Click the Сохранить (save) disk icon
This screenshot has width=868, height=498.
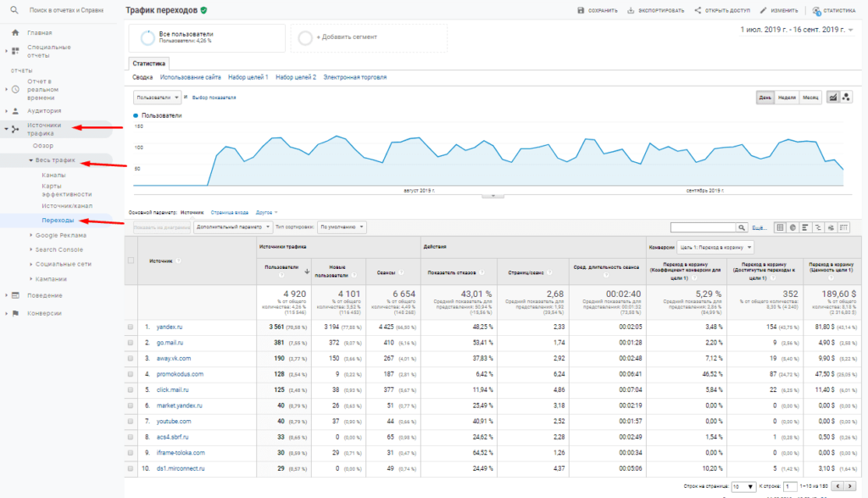pyautogui.click(x=581, y=11)
